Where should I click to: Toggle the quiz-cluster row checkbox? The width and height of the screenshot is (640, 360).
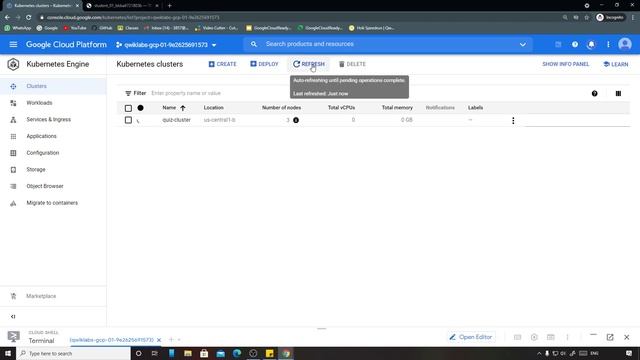click(x=128, y=120)
